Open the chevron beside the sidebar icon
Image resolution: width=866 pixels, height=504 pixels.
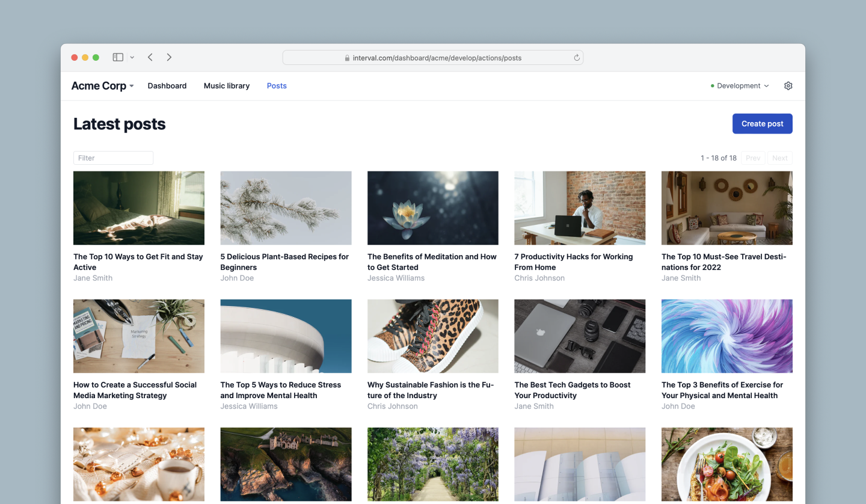coord(132,57)
